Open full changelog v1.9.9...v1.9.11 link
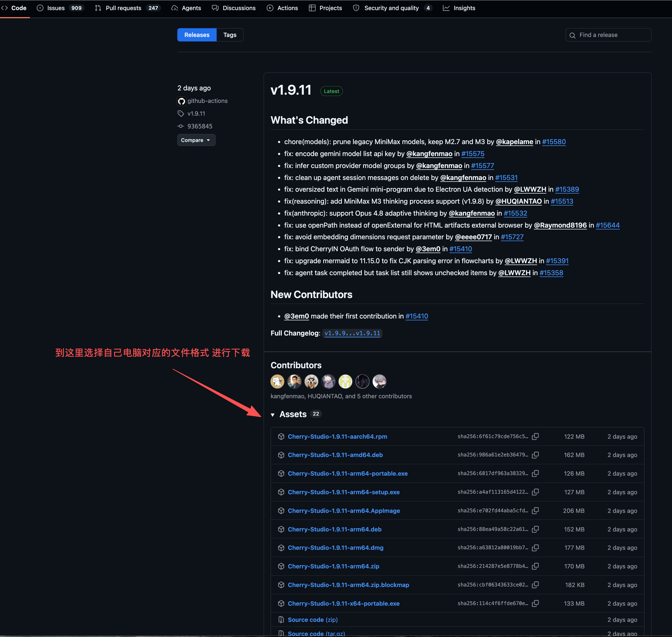Image resolution: width=672 pixels, height=637 pixels. (352, 333)
